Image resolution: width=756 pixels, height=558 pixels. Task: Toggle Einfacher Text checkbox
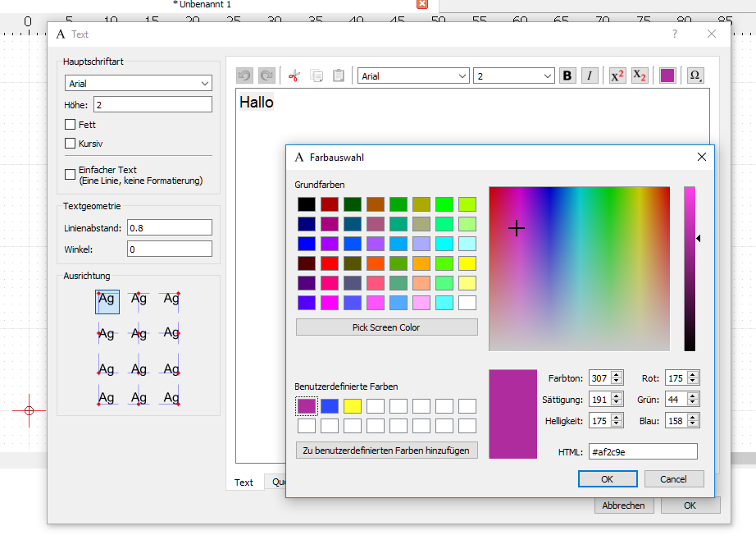[70, 174]
